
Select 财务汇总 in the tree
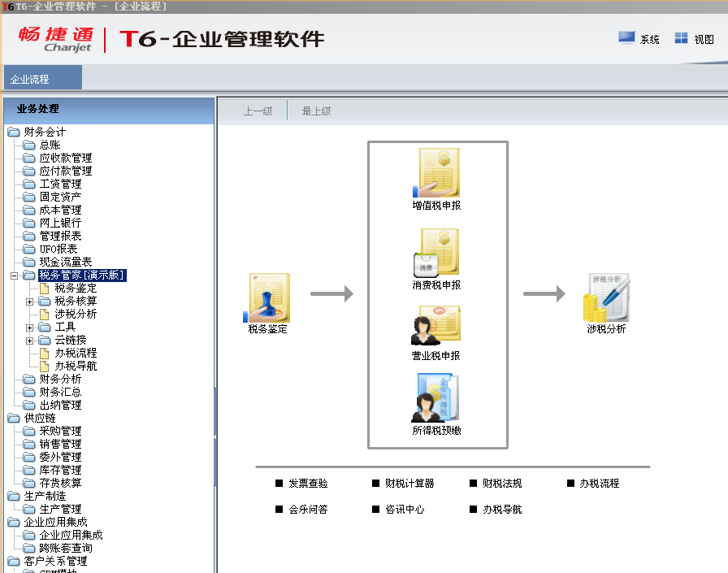(60, 393)
